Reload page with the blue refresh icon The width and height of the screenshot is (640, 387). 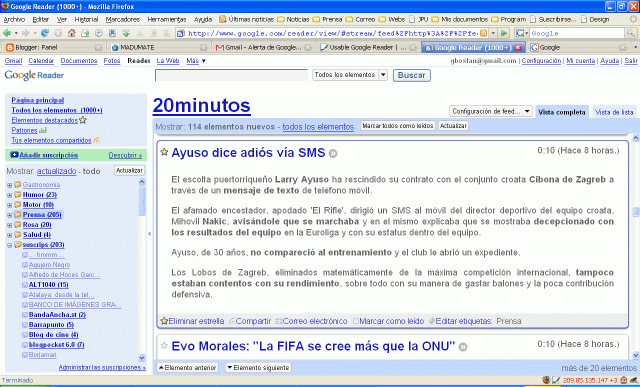click(x=45, y=33)
